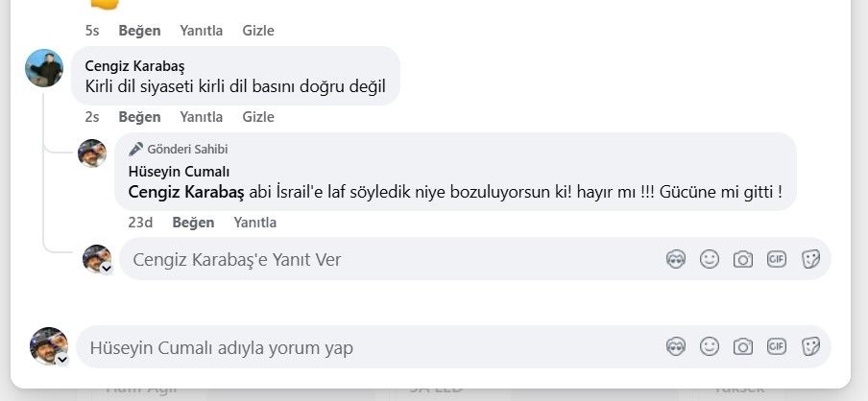This screenshot has height=401, width=868.
Task: Attach photo using camera icon in reply field
Action: [x=742, y=259]
